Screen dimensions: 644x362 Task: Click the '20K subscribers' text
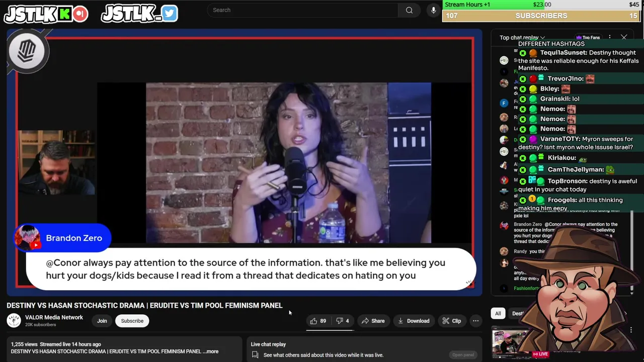[x=41, y=325]
